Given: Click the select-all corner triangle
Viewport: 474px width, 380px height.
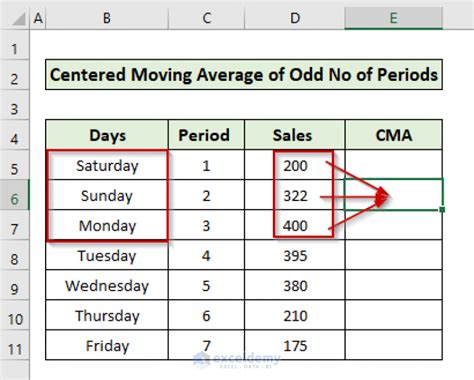Looking at the screenshot, I should (x=19, y=19).
